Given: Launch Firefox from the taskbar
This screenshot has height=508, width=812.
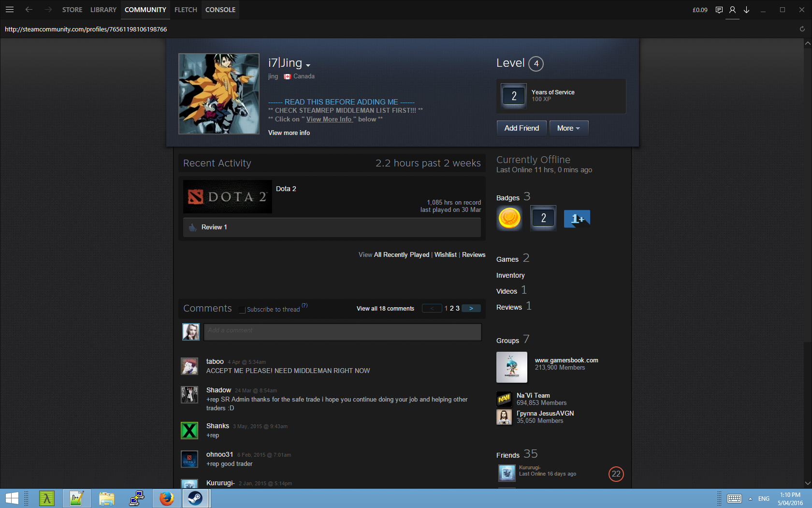Looking at the screenshot, I should [x=167, y=498].
